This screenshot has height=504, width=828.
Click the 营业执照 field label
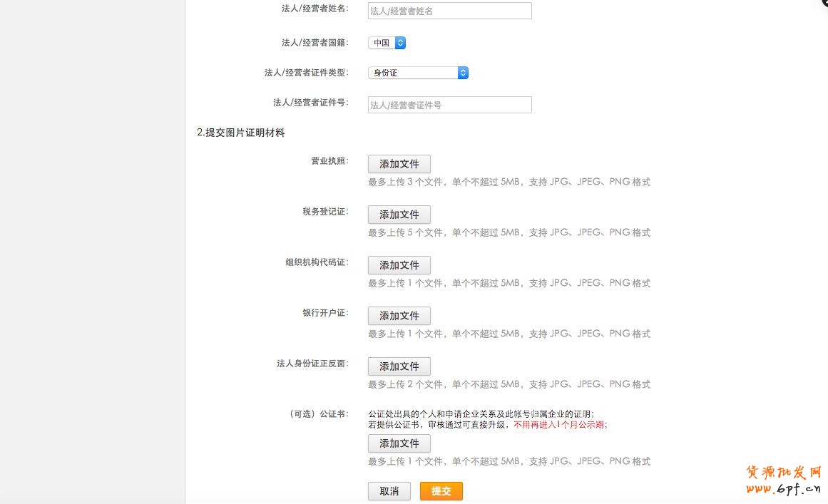(329, 161)
